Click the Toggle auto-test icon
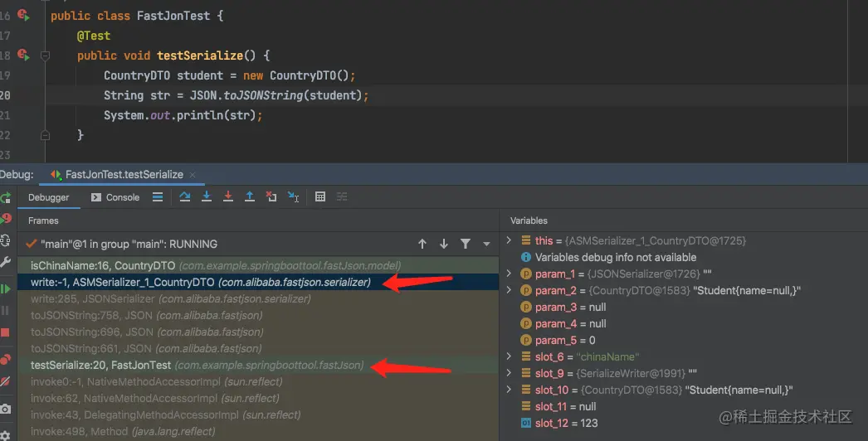The width and height of the screenshot is (868, 441). point(6,240)
